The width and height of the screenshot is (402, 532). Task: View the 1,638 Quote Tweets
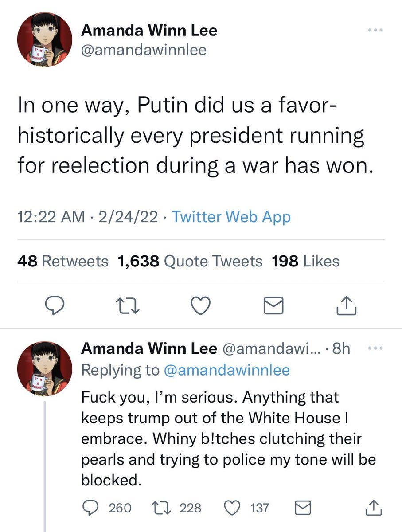[191, 262]
